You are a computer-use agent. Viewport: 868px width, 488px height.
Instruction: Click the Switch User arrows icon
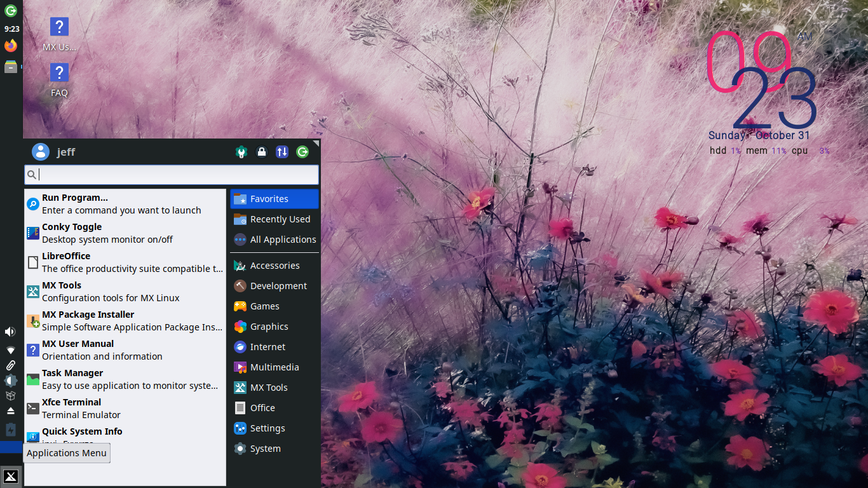tap(282, 152)
